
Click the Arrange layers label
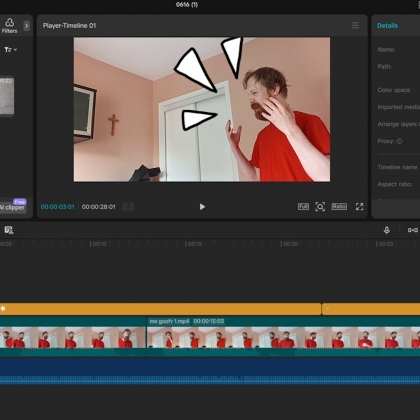click(399, 124)
